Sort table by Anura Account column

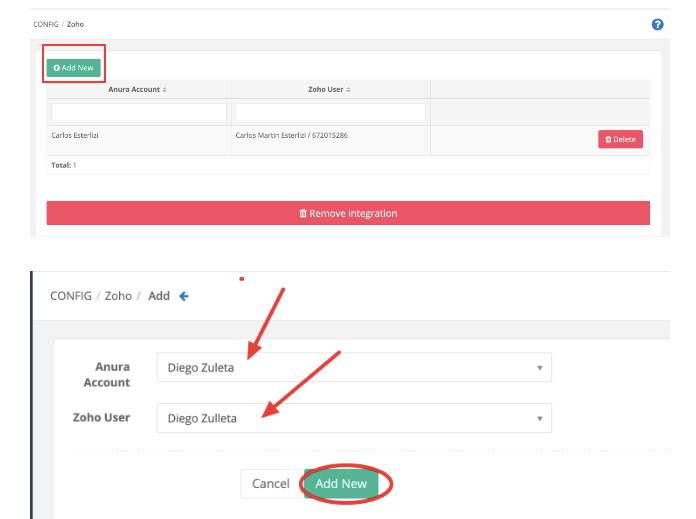click(x=138, y=89)
